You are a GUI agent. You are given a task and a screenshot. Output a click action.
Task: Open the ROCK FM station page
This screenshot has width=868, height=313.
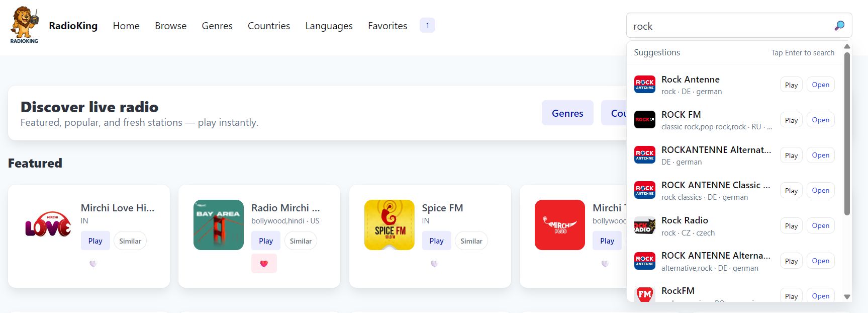(820, 120)
